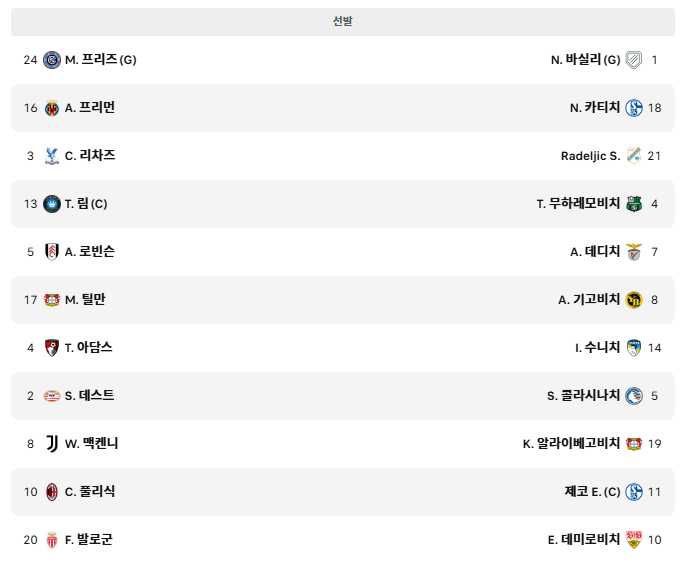Click the Juventus logo beside W. 맥켄니
Screen dimensions: 686x575
[x=52, y=444]
